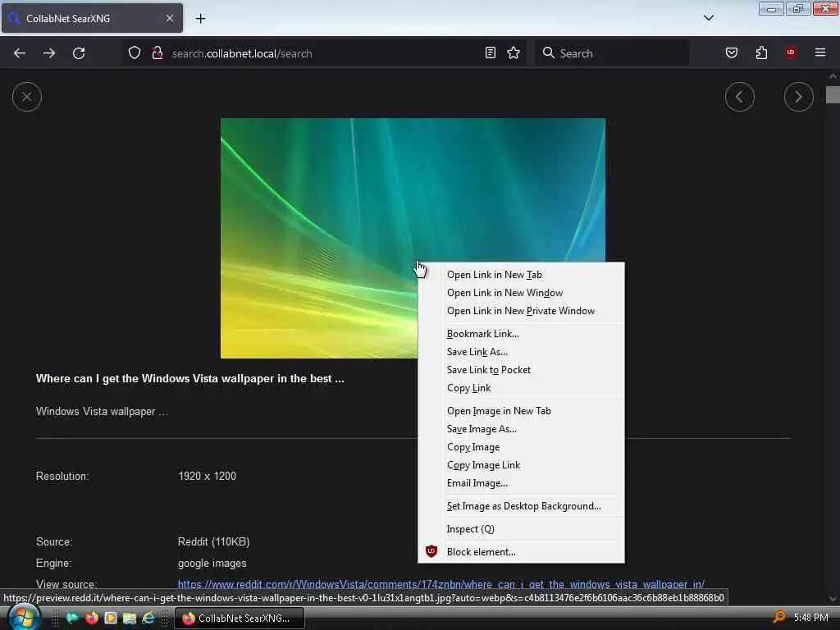Screen dimensions: 840x630
Task: Open Windows Media Player quick launch icon
Action: coord(111,618)
